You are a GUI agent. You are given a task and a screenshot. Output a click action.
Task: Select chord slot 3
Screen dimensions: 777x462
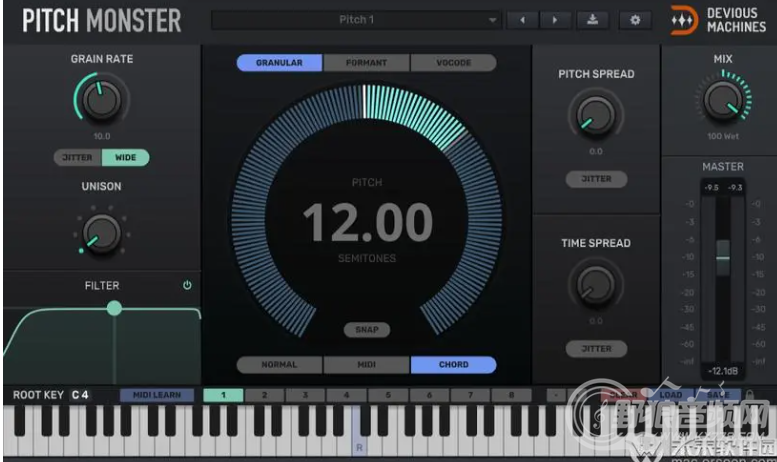coord(306,395)
